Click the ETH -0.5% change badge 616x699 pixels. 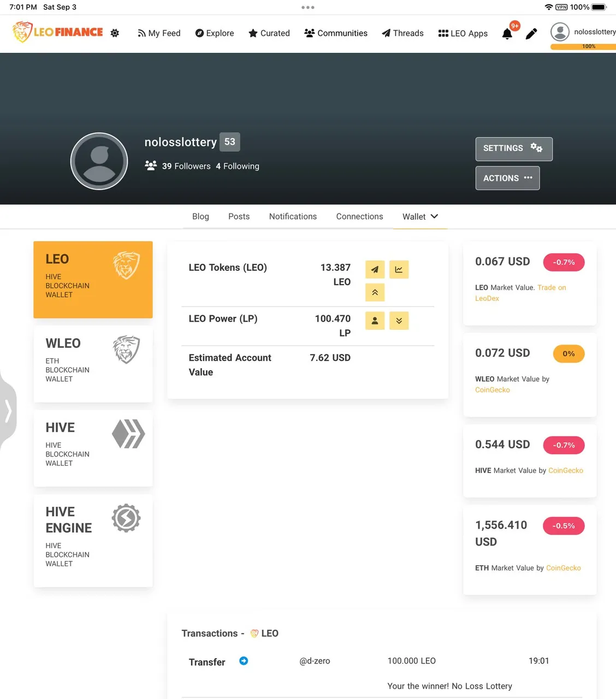click(564, 526)
